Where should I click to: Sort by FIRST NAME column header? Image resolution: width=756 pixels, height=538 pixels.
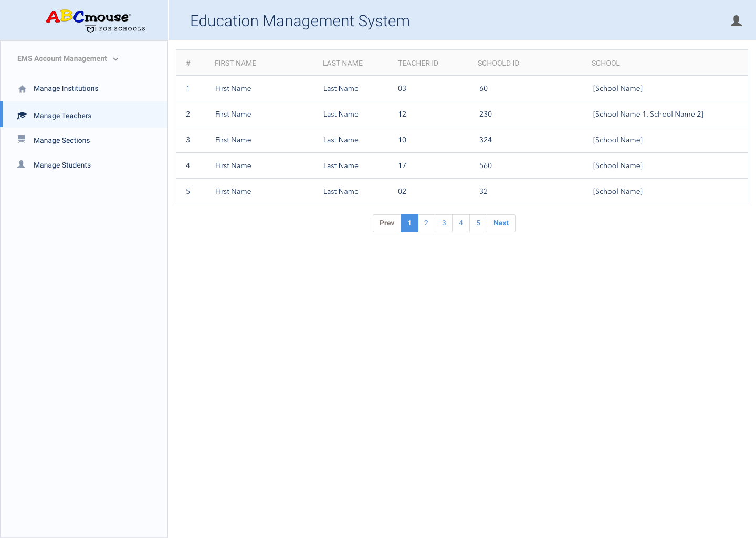pos(235,63)
